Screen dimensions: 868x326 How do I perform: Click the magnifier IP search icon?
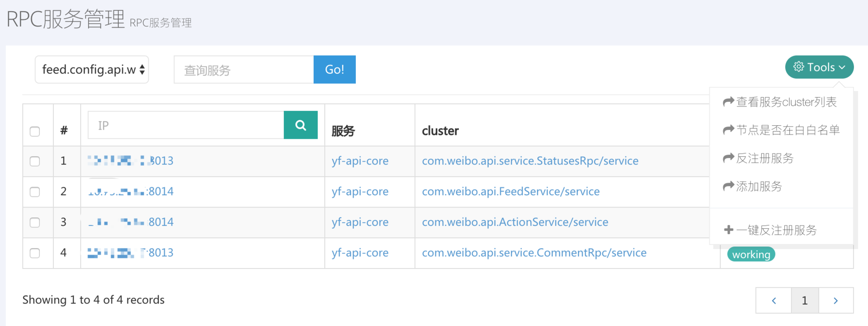click(x=301, y=125)
